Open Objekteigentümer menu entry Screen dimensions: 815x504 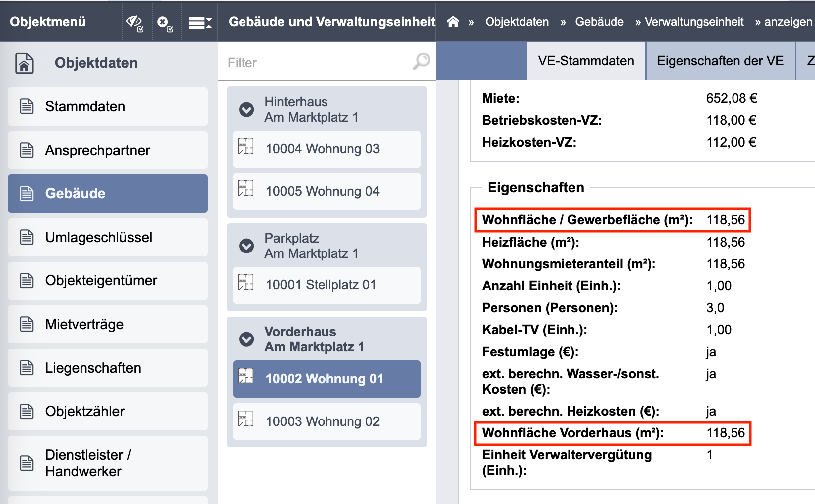pyautogui.click(x=108, y=281)
